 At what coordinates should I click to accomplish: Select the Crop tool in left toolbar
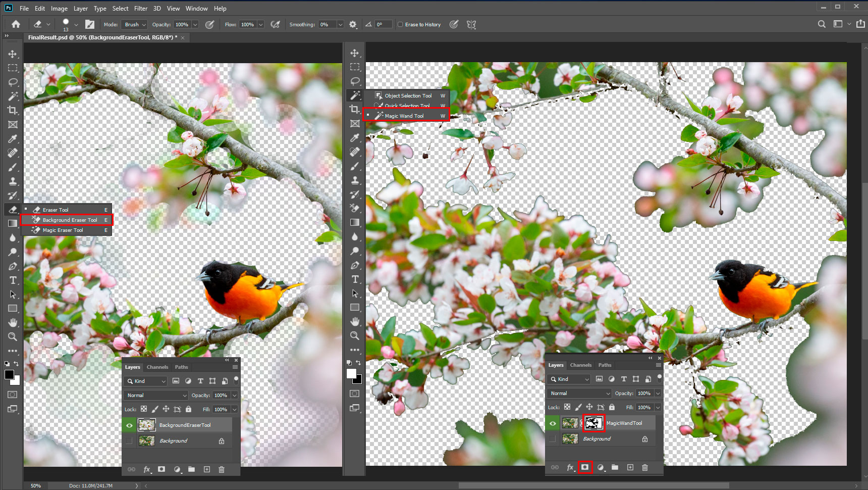(13, 110)
